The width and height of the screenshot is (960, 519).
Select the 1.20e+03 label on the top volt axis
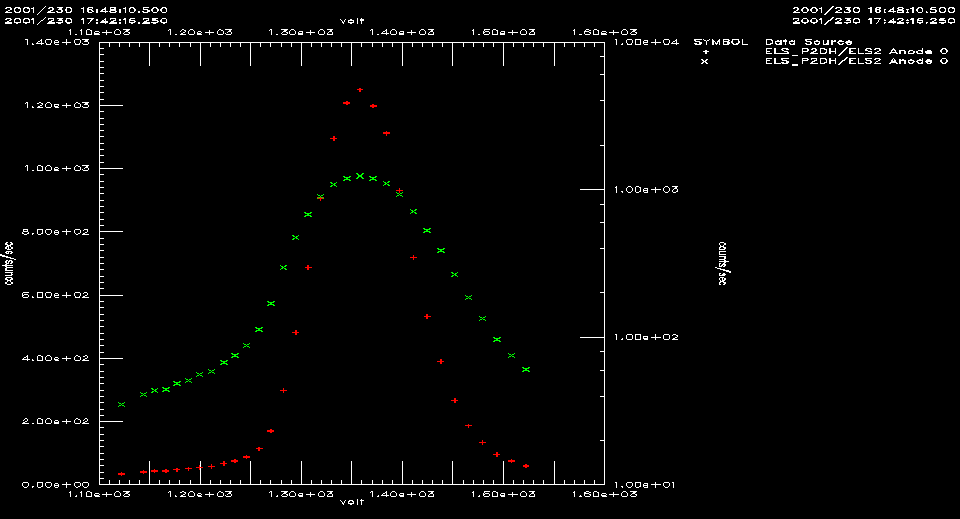pyautogui.click(x=200, y=32)
